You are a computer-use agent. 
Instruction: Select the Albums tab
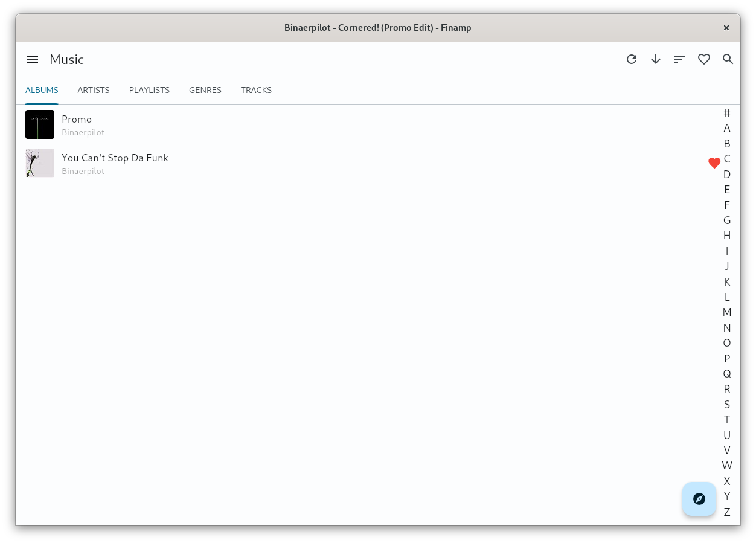coord(42,90)
